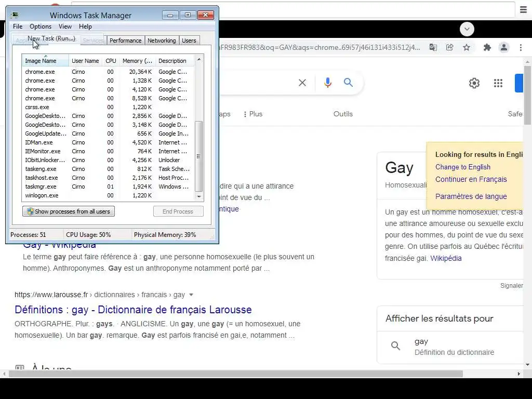Click the Chrome hamburger menu icon at top
This screenshot has width=532, height=399.
click(523, 10)
